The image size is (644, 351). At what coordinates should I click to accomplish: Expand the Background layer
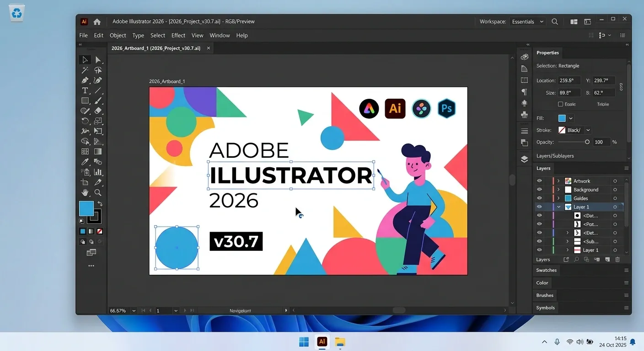coord(558,190)
